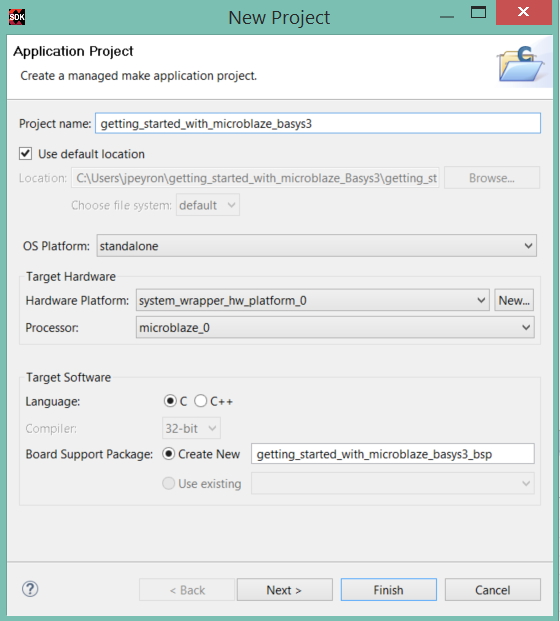This screenshot has width=560, height=621.
Task: Open the Processor dropdown
Action: 335,328
